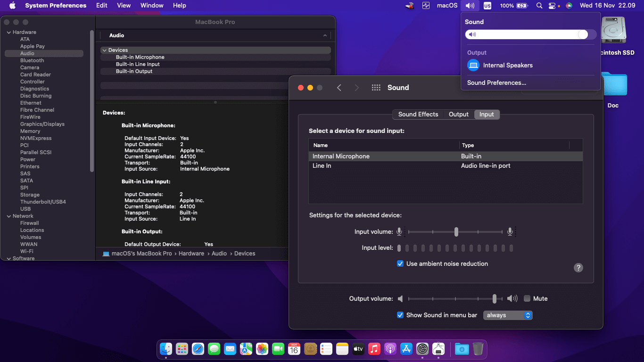The image size is (644, 362).
Task: Open App Store from Dock
Action: coord(406,349)
